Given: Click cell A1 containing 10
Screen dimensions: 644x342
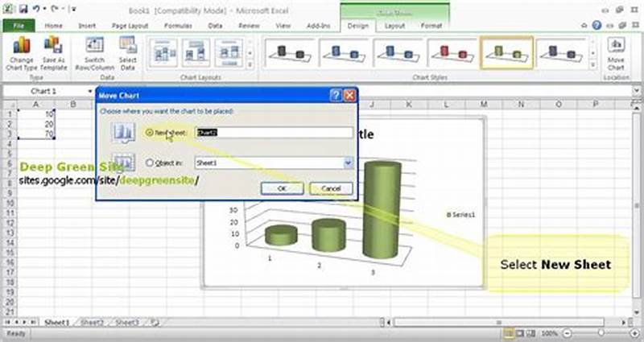Looking at the screenshot, I should 35,114.
